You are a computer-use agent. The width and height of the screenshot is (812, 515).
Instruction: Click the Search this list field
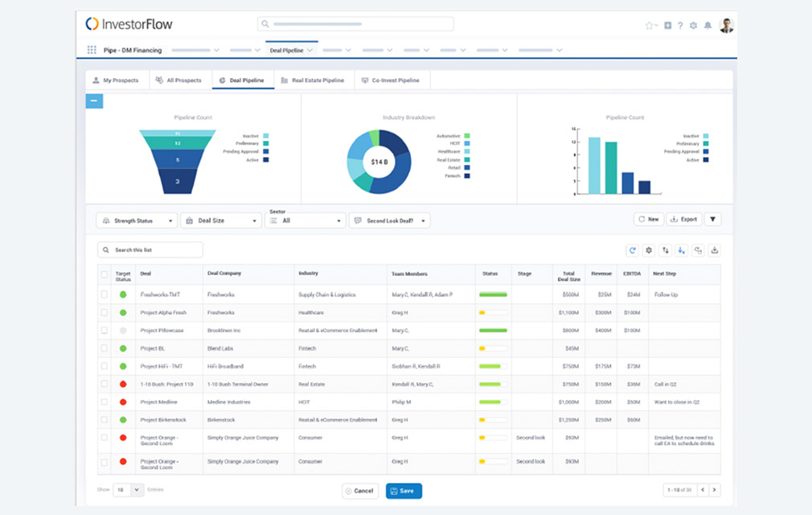click(x=150, y=249)
